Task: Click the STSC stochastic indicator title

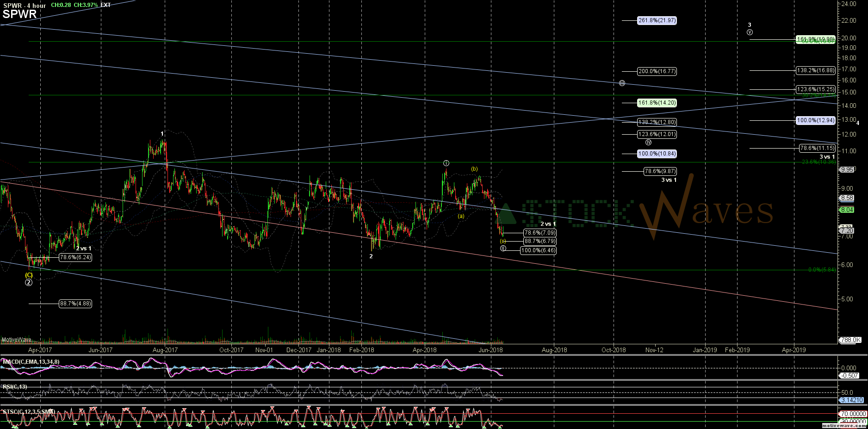Action: coord(29,411)
